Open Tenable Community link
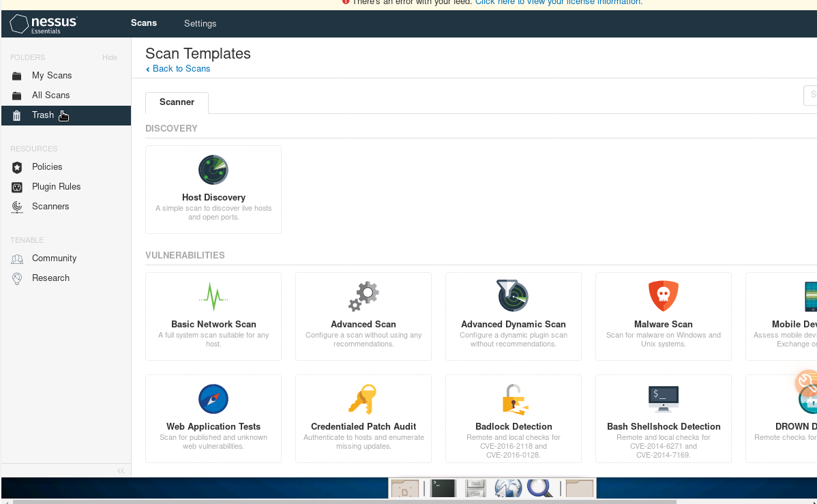Viewport: 817px width, 504px height. tap(54, 258)
